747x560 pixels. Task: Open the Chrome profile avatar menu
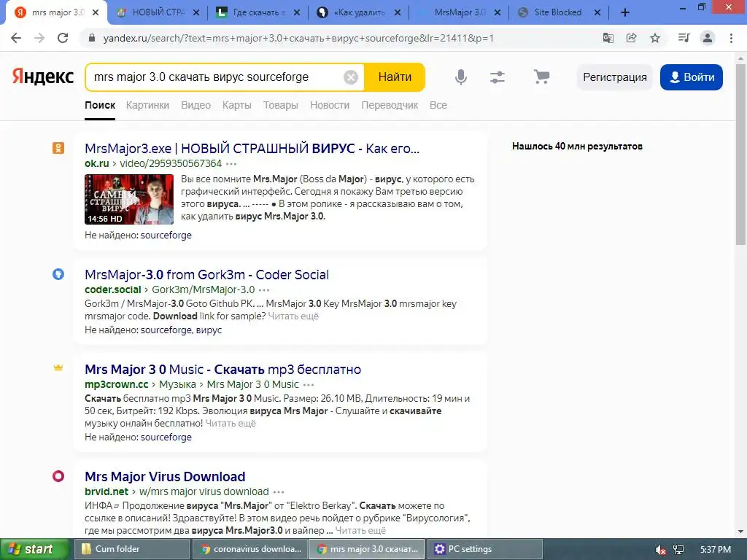708,38
